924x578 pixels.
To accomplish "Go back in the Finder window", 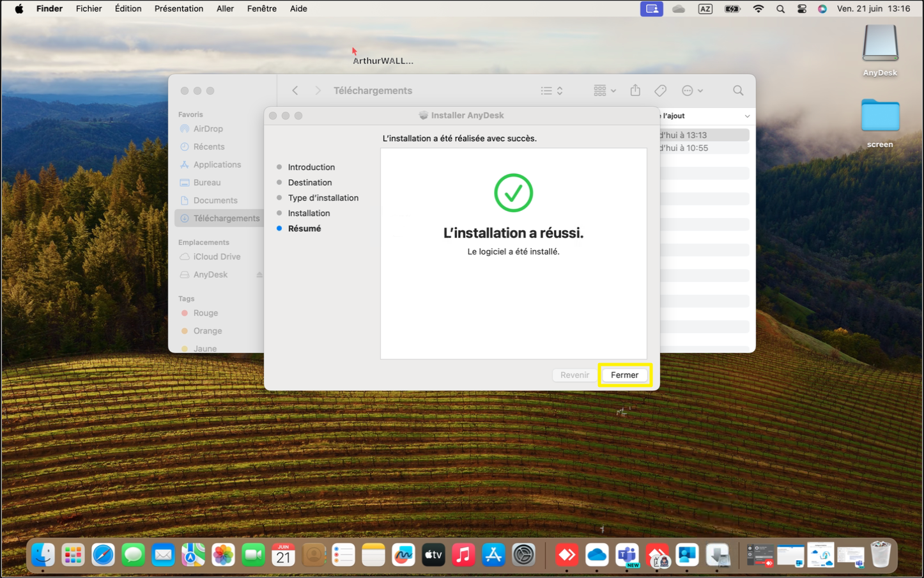I will (295, 91).
